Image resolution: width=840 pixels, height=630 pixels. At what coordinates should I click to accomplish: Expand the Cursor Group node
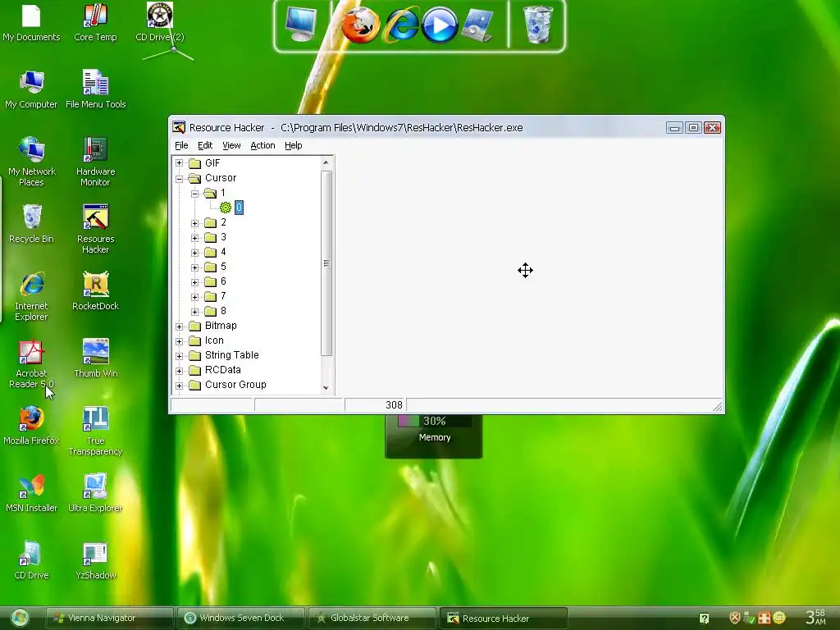tap(180, 386)
